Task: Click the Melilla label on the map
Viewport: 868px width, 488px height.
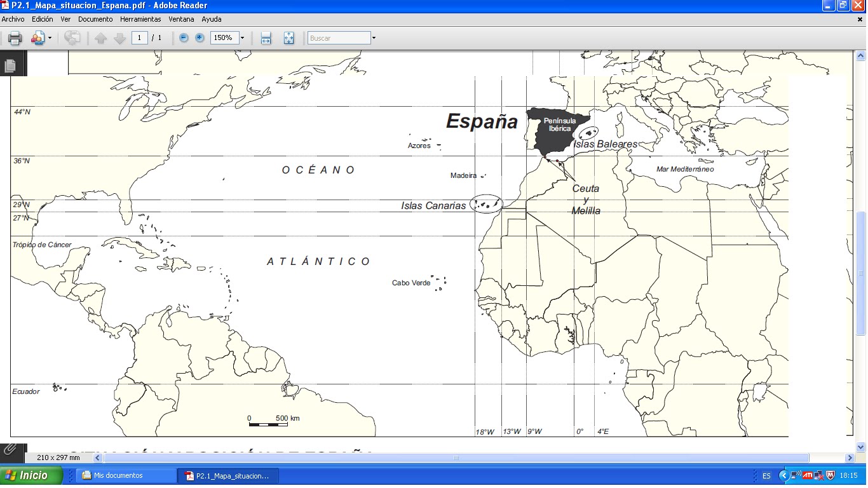Action: point(586,211)
